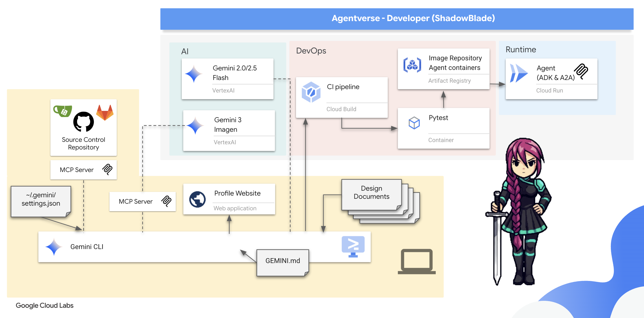Screen dimensions: 644x318
Task: Click the Google Cloud Labs text
Action: point(44,305)
